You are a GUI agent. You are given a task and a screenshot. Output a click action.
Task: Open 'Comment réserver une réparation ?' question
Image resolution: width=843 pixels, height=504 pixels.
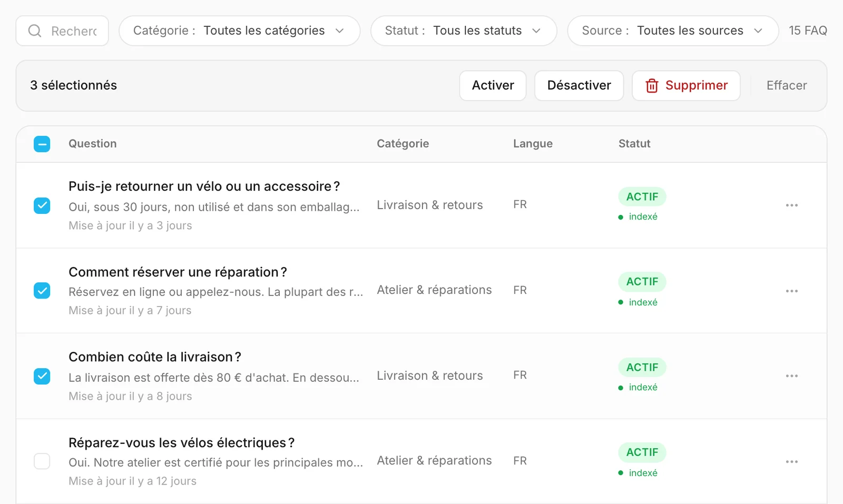click(178, 272)
